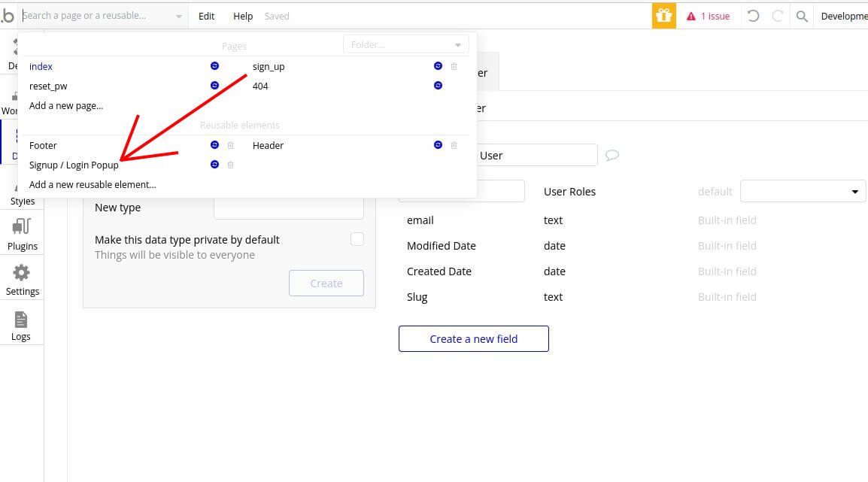Image resolution: width=868 pixels, height=482 pixels.
Task: Delete the sign_up page via trash icon
Action: pos(454,67)
